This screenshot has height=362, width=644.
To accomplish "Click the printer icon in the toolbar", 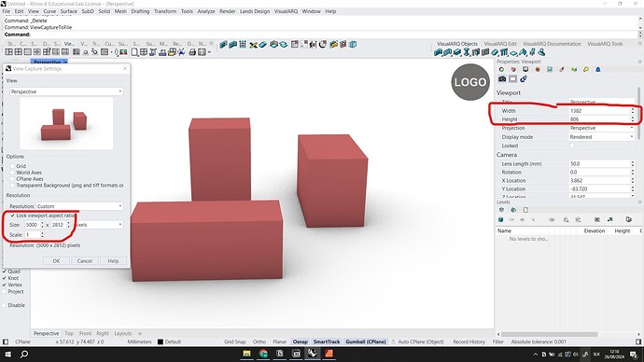I will click(x=192, y=52).
